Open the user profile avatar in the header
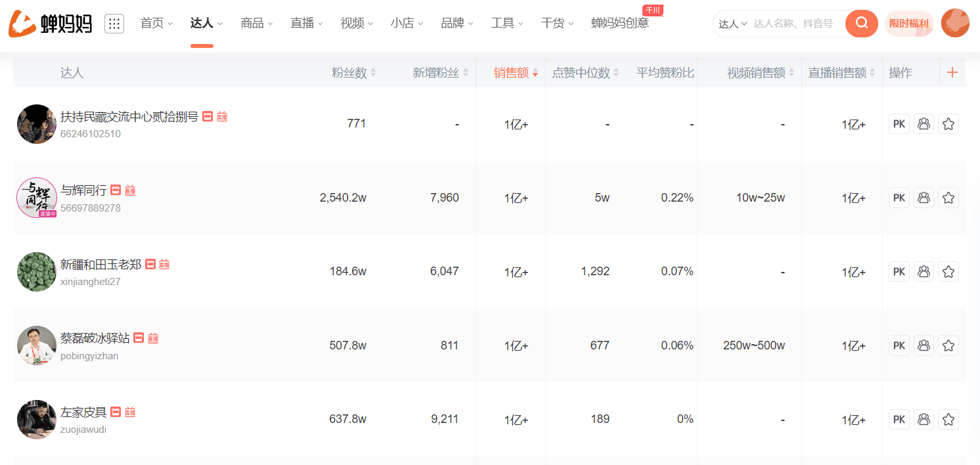 tap(955, 24)
